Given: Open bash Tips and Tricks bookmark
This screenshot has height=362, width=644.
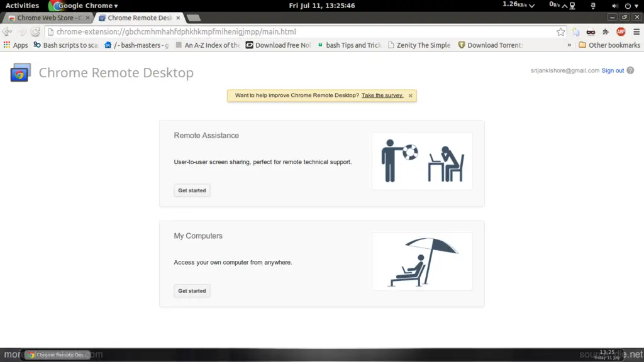Looking at the screenshot, I should (x=349, y=45).
